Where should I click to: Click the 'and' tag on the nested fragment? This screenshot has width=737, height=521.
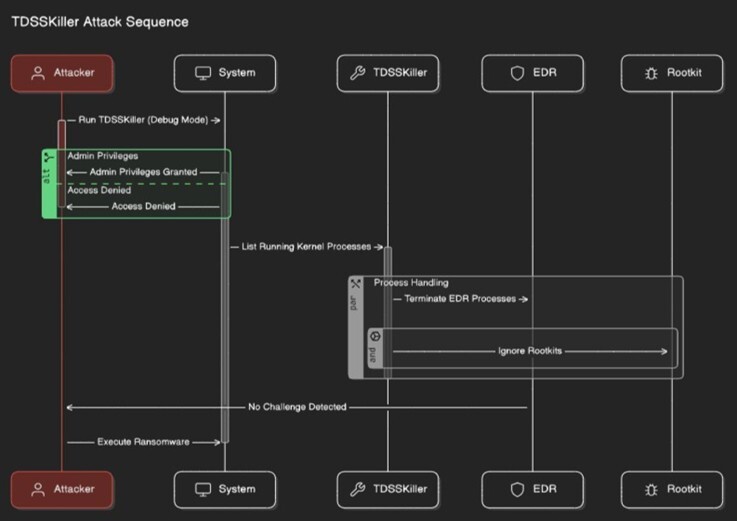373,355
